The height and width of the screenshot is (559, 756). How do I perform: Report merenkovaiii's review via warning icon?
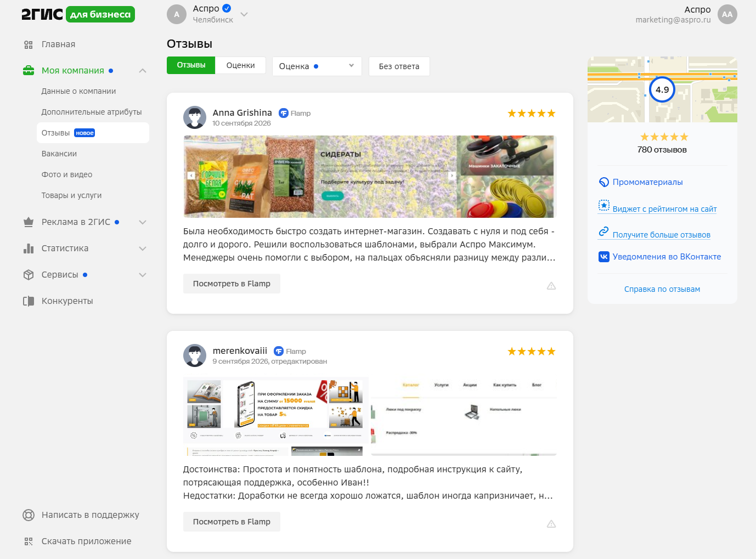(x=551, y=524)
